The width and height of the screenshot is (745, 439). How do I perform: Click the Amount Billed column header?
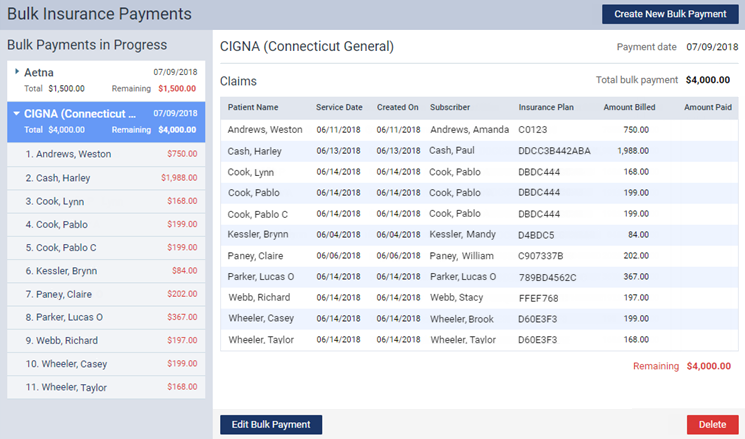[629, 107]
